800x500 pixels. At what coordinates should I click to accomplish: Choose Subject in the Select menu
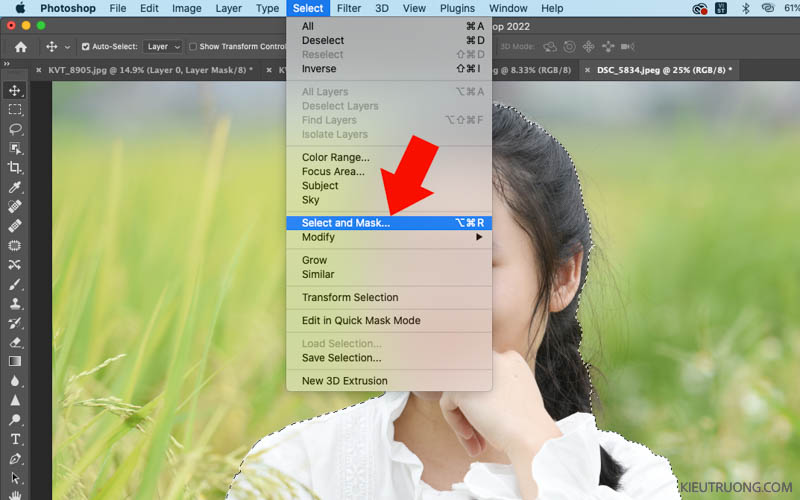[389, 186]
